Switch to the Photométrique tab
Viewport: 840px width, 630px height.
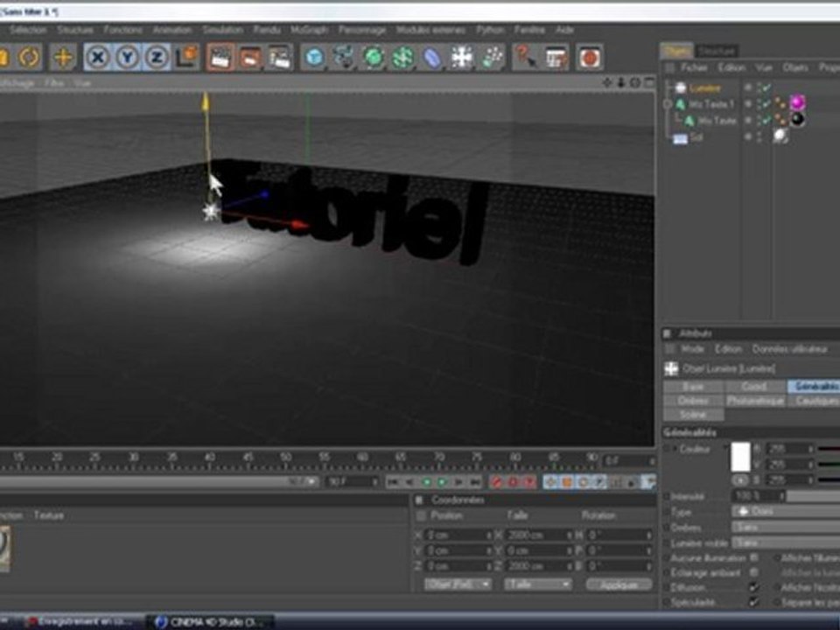click(x=755, y=401)
